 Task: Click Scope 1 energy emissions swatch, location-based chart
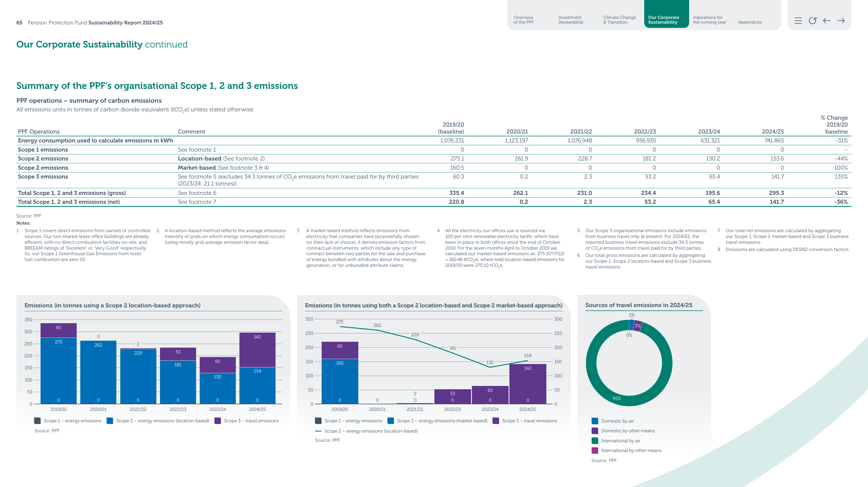pos(37,421)
